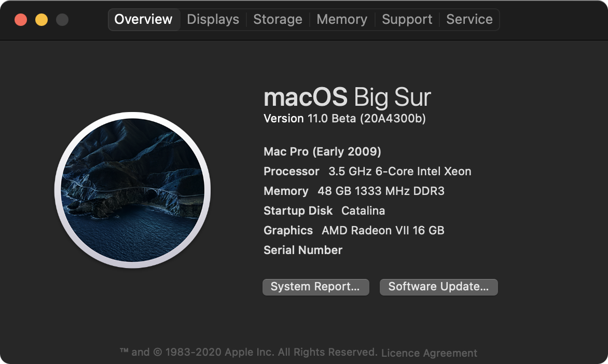Switch to the Service tab
The height and width of the screenshot is (364, 608).
469,20
